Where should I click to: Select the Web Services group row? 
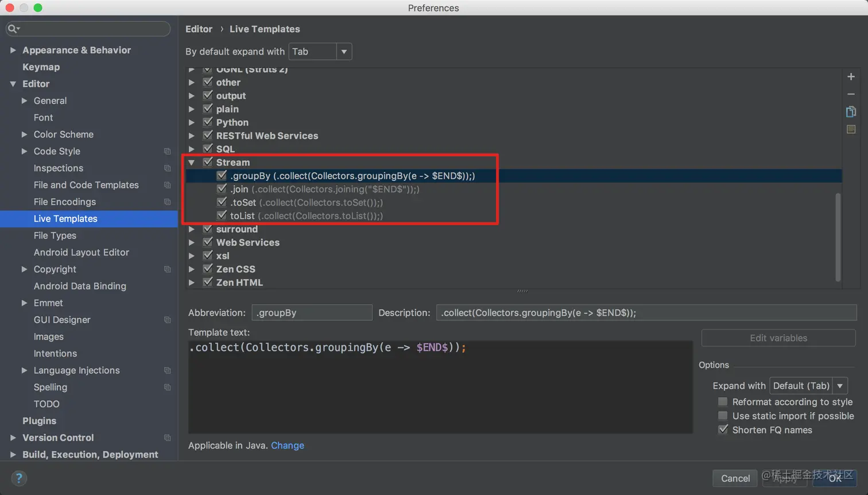pyautogui.click(x=514, y=243)
